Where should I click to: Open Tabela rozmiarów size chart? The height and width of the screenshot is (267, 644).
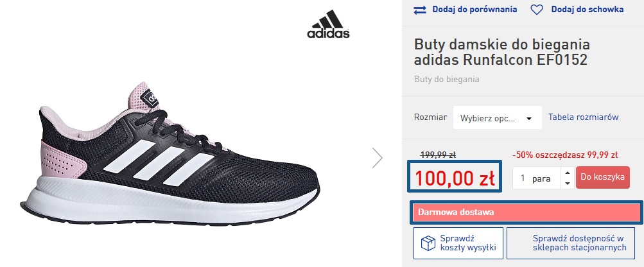click(x=583, y=117)
